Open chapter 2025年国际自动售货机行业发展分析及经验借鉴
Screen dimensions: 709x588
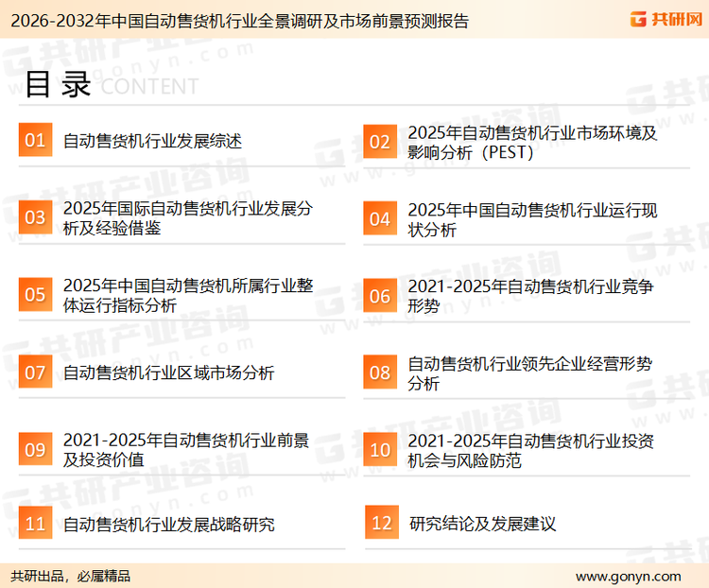[188, 218]
